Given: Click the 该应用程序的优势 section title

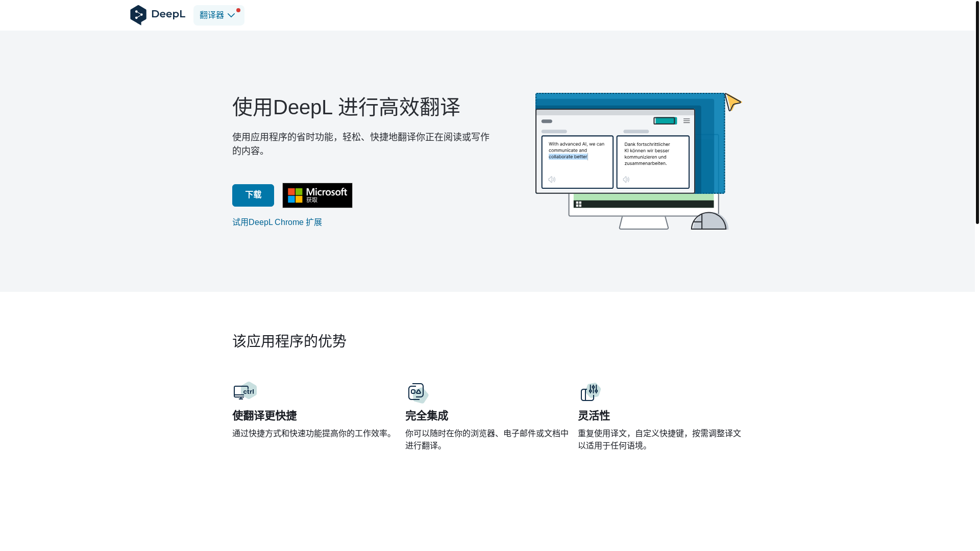Looking at the screenshot, I should coord(289,341).
